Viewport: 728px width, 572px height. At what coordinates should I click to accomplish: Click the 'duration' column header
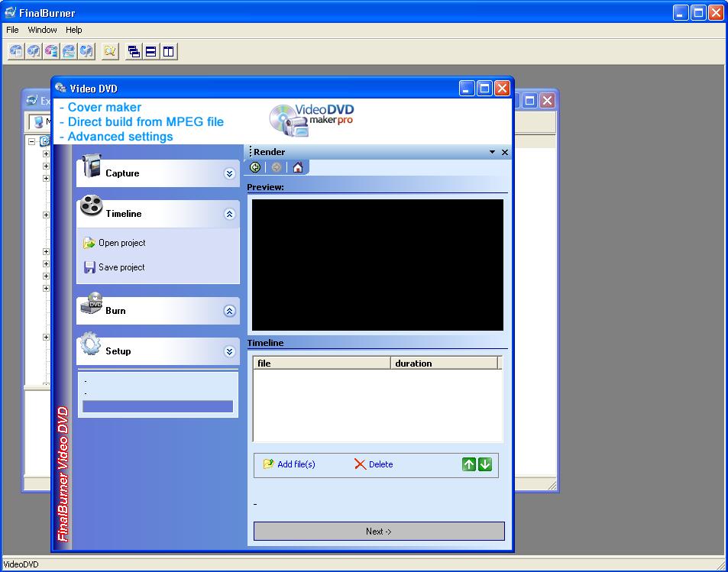[x=443, y=364]
